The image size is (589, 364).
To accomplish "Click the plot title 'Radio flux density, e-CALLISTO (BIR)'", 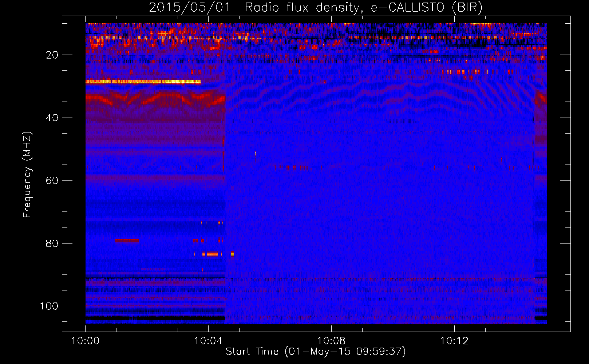I will (363, 7).
